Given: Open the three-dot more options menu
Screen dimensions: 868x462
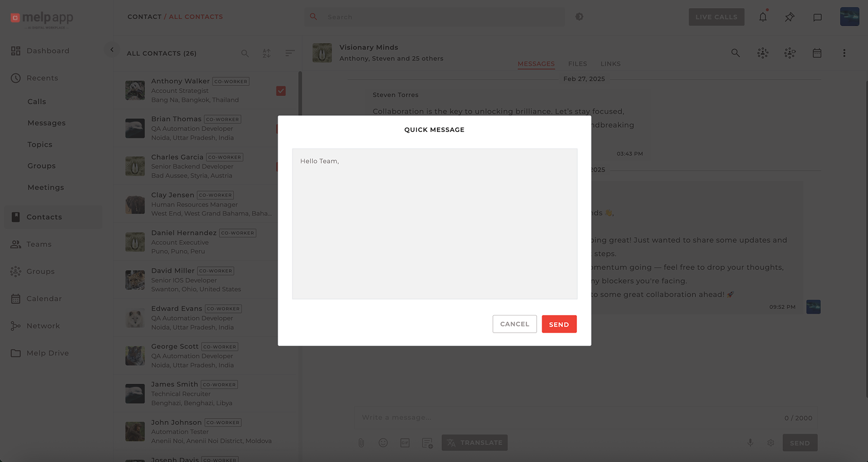Looking at the screenshot, I should pyautogui.click(x=844, y=53).
